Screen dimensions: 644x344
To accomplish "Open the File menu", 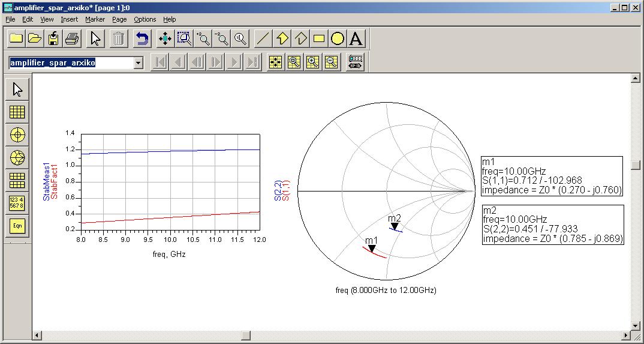I will 10,19.
